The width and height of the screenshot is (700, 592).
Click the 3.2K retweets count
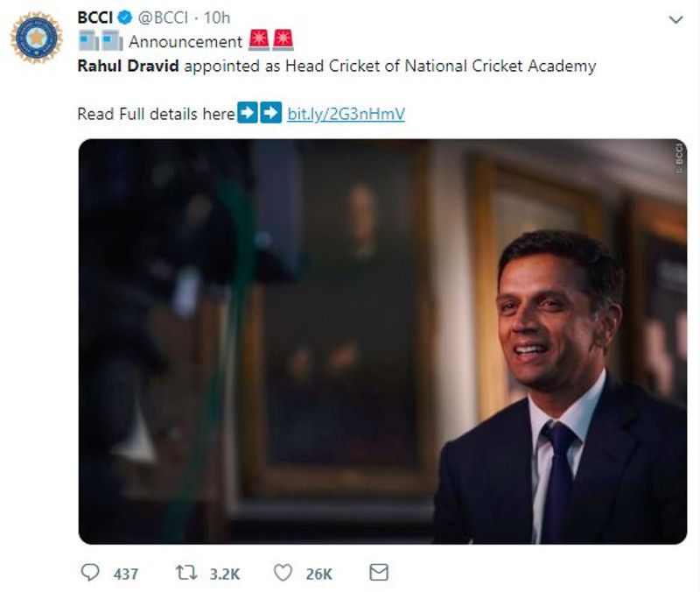(224, 574)
